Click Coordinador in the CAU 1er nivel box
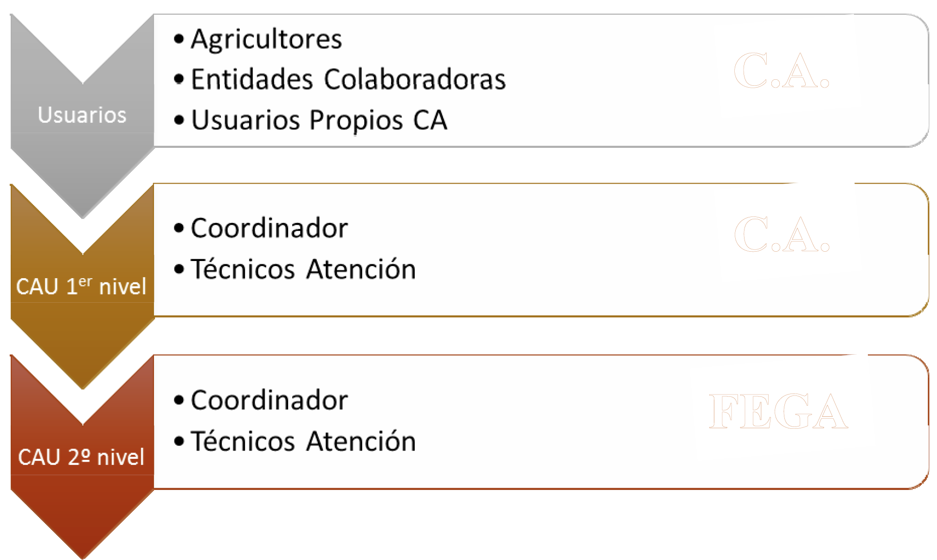The width and height of the screenshot is (937, 560). 269,228
